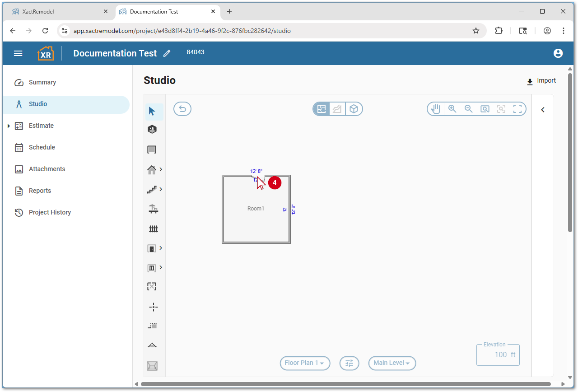Click the Import button
The width and height of the screenshot is (578, 392).
point(541,81)
